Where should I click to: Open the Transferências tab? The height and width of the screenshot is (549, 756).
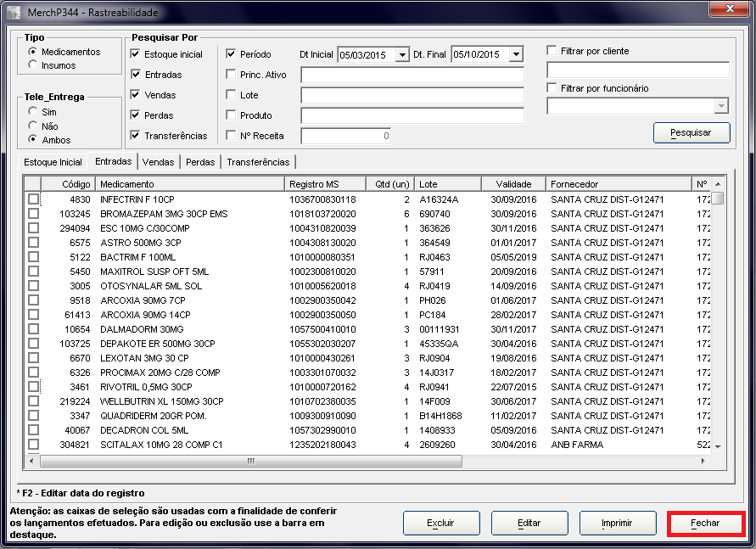tap(258, 162)
